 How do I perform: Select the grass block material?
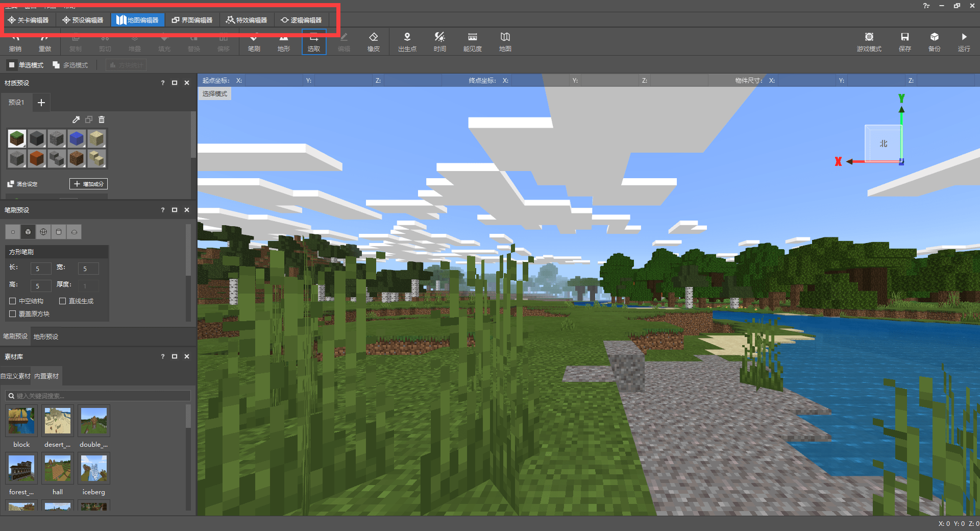tap(17, 138)
